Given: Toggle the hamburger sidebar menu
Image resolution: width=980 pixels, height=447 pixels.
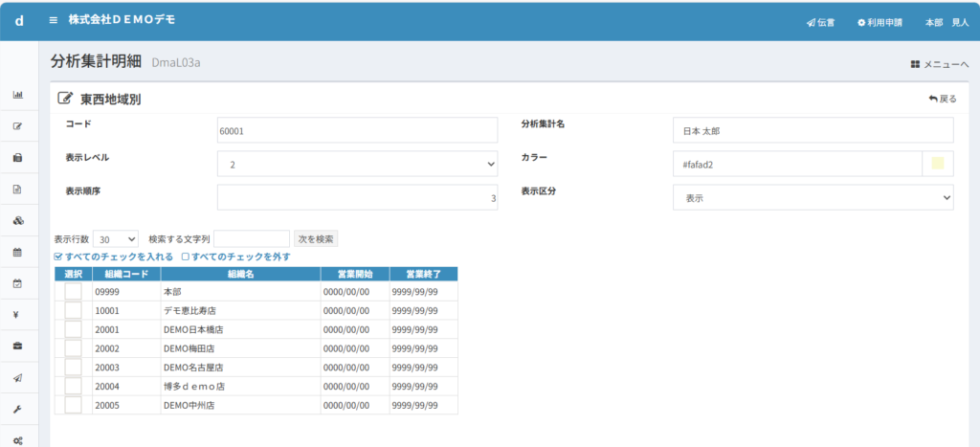Looking at the screenshot, I should click(54, 20).
